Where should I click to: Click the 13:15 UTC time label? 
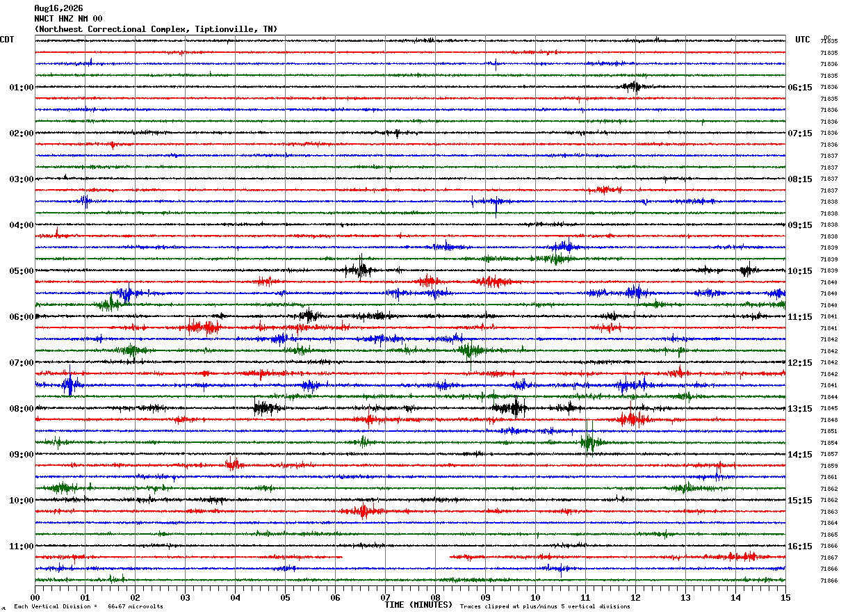(800, 409)
